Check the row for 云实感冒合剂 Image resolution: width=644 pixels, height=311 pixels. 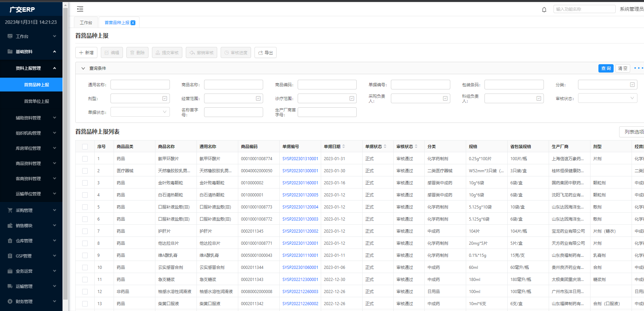[85, 268]
